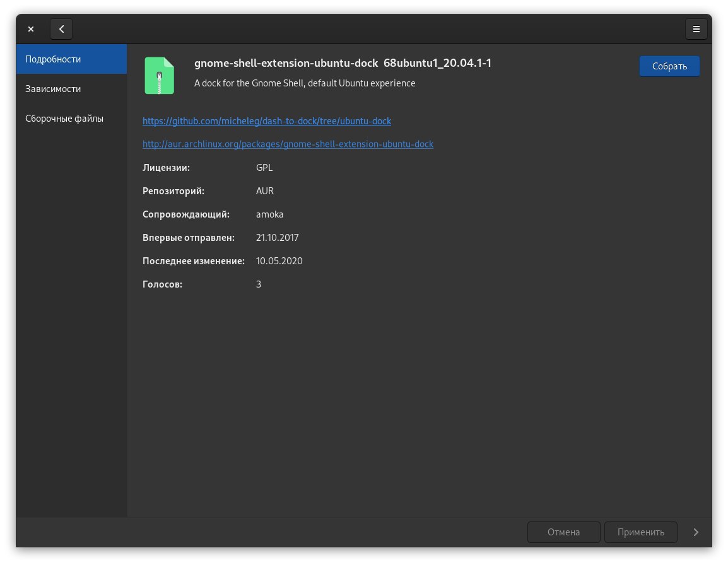Image resolution: width=728 pixels, height=565 pixels.
Task: Click the Последнее изменение label
Action: (193, 261)
